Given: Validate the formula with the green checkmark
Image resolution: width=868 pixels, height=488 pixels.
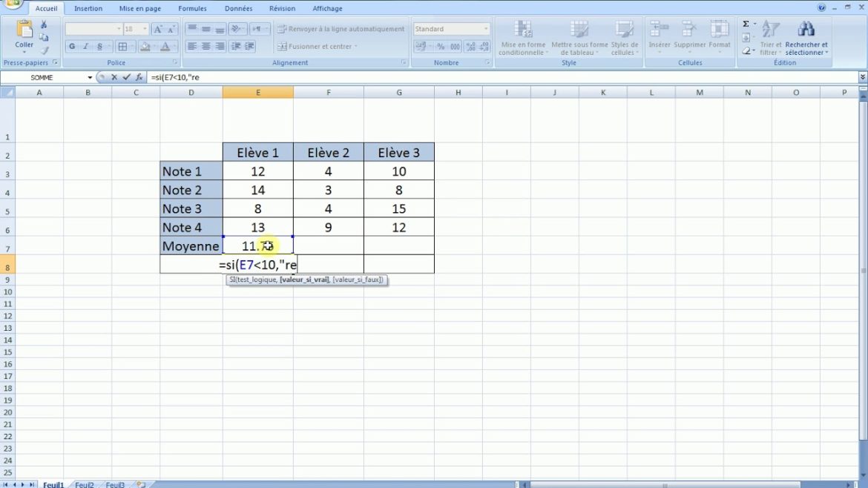Looking at the screenshot, I should point(125,77).
